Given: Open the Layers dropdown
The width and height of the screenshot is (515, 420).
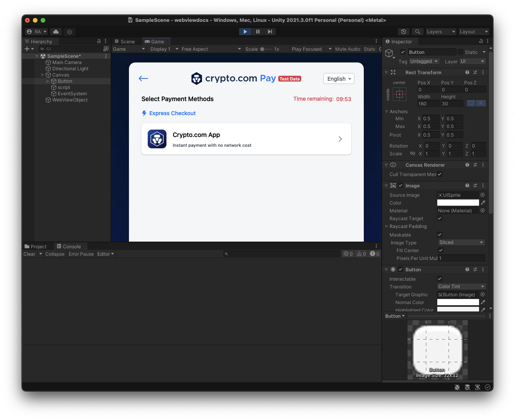Looking at the screenshot, I should pos(440,32).
